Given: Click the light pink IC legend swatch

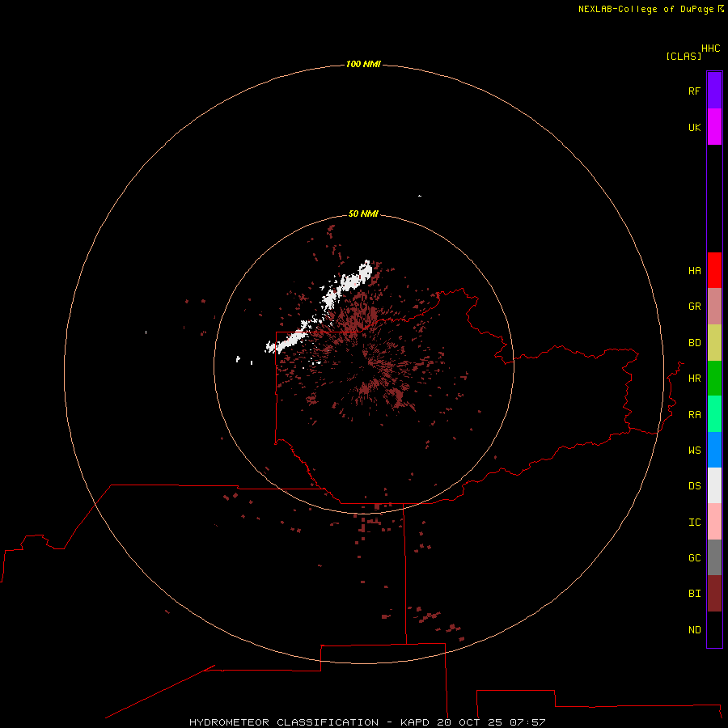Looking at the screenshot, I should [x=714, y=522].
